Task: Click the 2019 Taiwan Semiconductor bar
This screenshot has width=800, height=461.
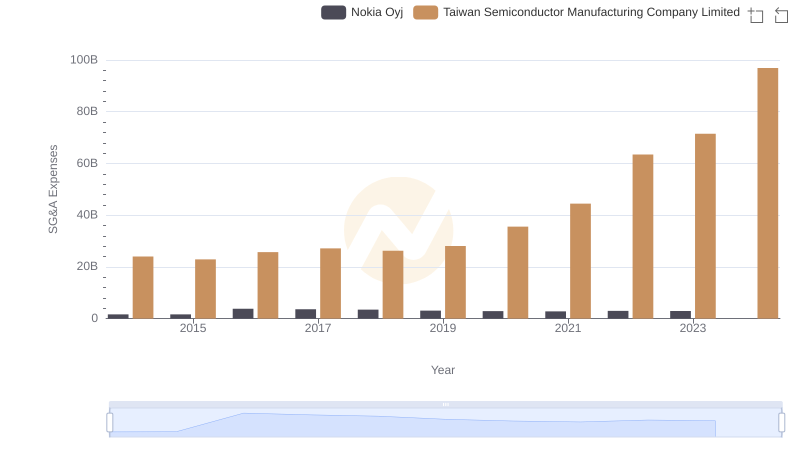Action: 455,282
